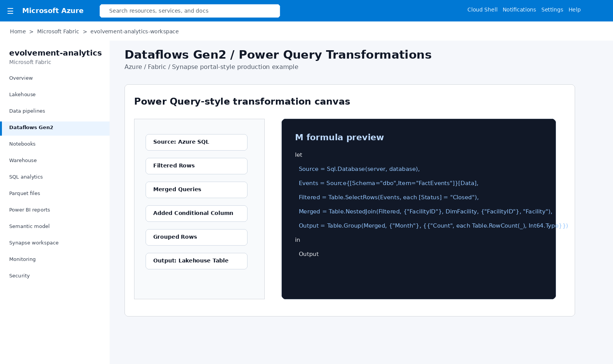Open Warehouse in the sidebar
Screen dimensions: 613x364
[55, 161]
